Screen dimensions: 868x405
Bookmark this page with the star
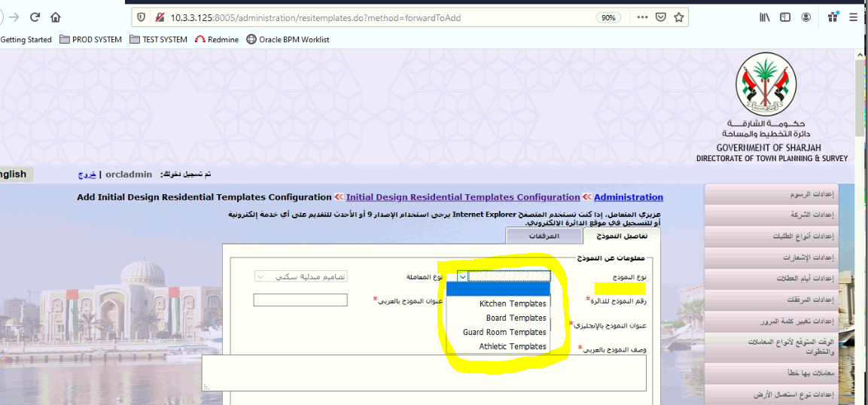click(x=679, y=18)
